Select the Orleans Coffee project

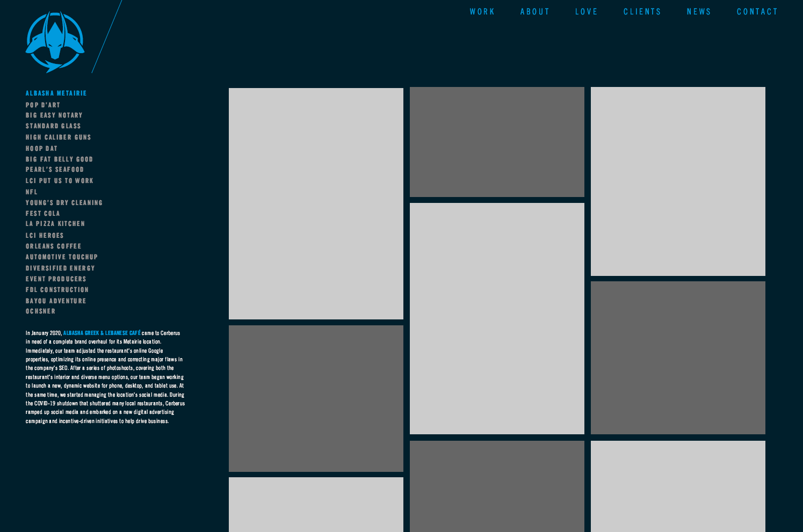[x=53, y=246]
